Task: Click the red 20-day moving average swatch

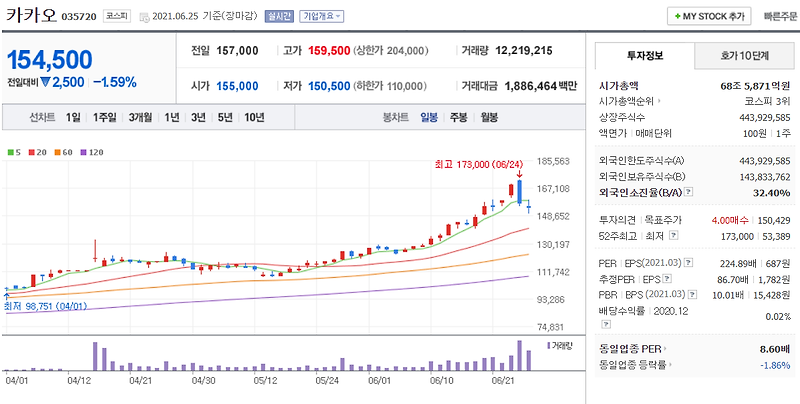Action: pyautogui.click(x=32, y=152)
